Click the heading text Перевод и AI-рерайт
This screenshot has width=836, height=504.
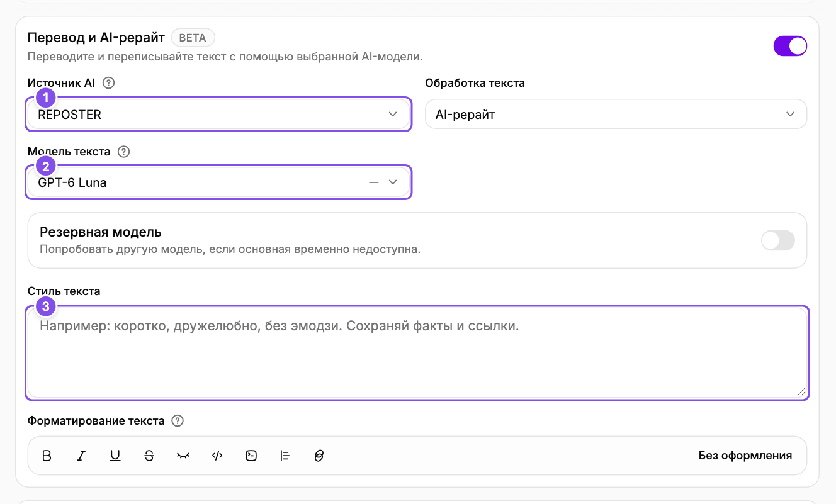tap(96, 38)
